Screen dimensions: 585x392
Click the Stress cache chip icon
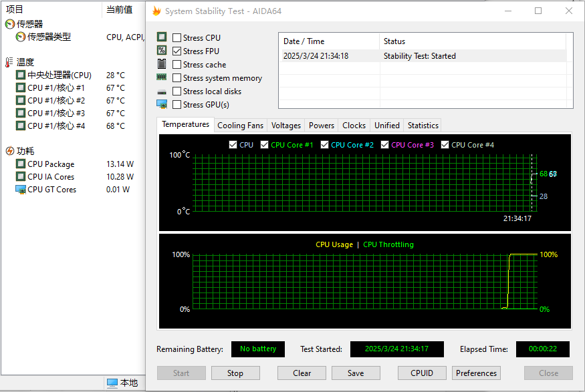pyautogui.click(x=160, y=64)
